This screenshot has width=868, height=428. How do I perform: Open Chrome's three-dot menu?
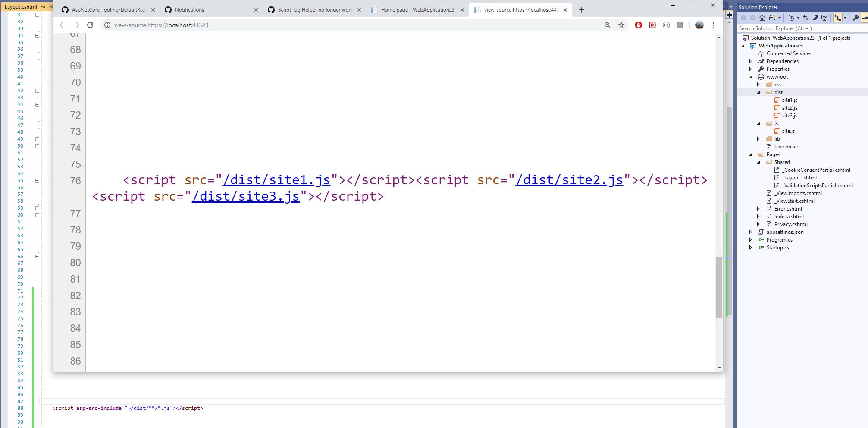pyautogui.click(x=714, y=25)
